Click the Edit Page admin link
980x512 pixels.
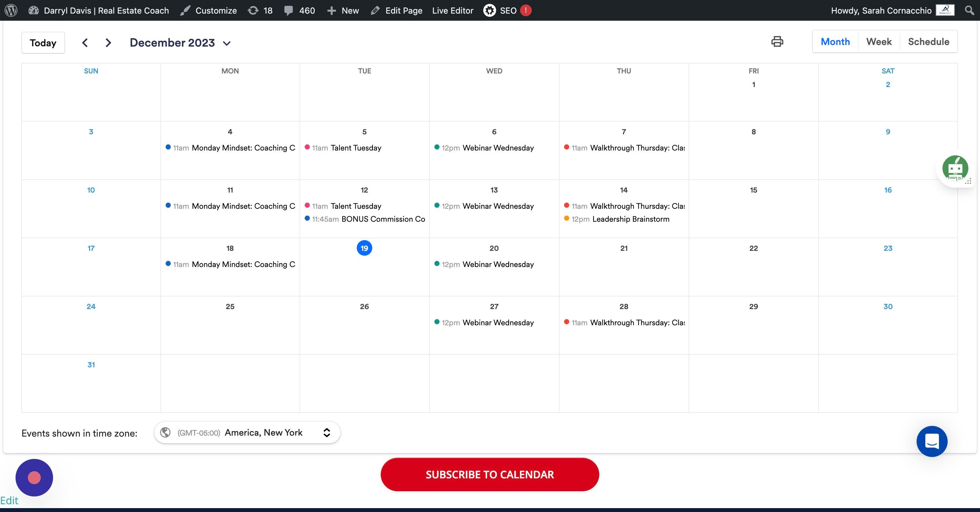(397, 10)
